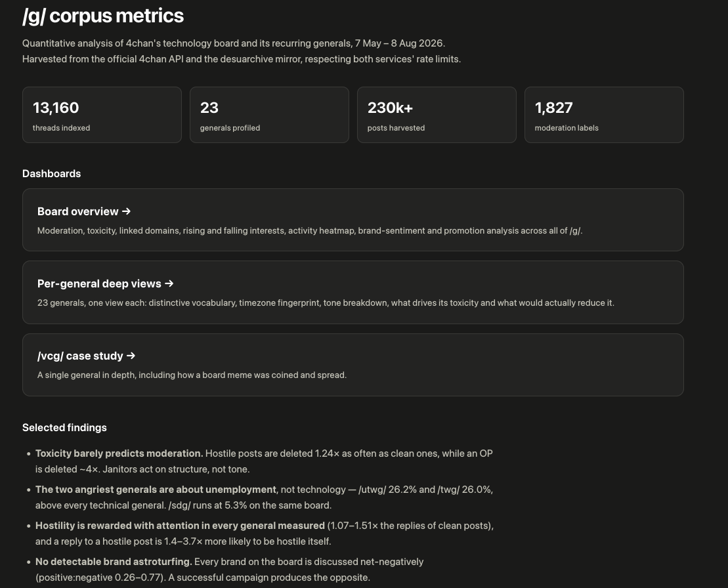This screenshot has width=728, height=588.
Task: Select the 13,160 threads indexed stat card
Action: 102,115
